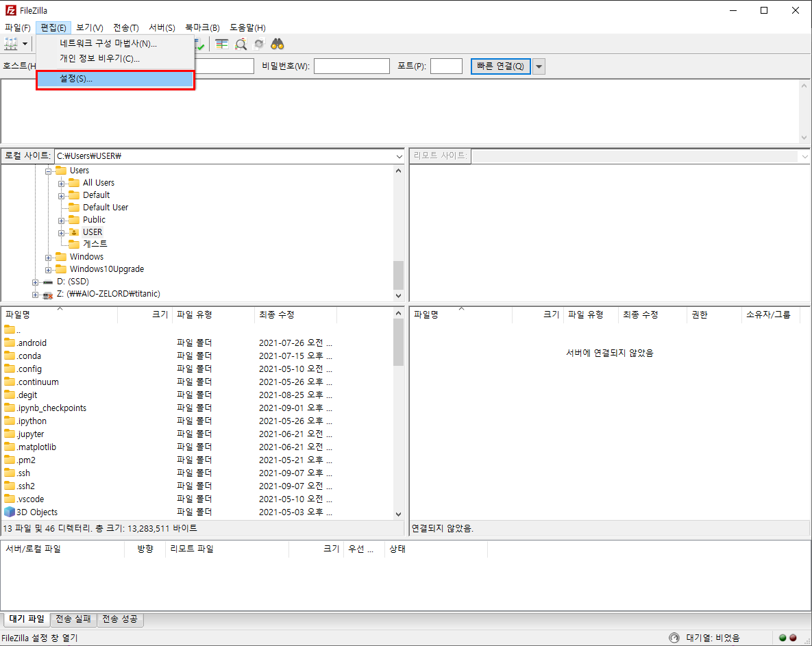Expand the Z: network drive node
Screen dimensions: 812x646
click(35, 295)
